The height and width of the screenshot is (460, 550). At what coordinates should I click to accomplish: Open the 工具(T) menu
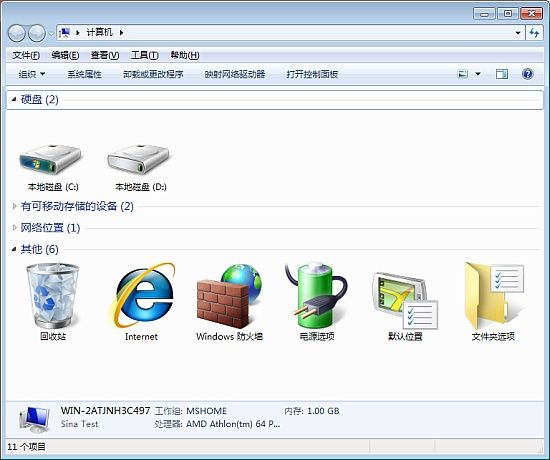coord(145,55)
